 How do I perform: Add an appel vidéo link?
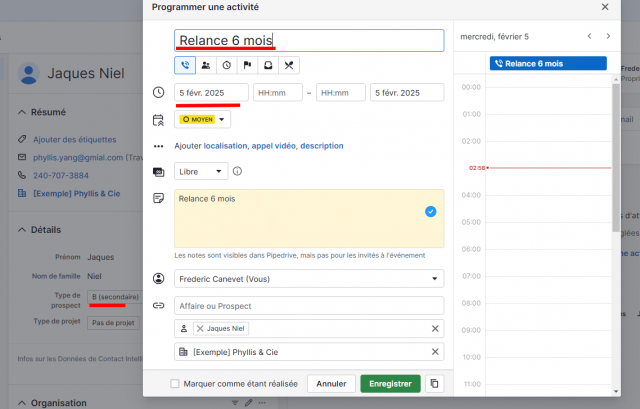tap(273, 146)
